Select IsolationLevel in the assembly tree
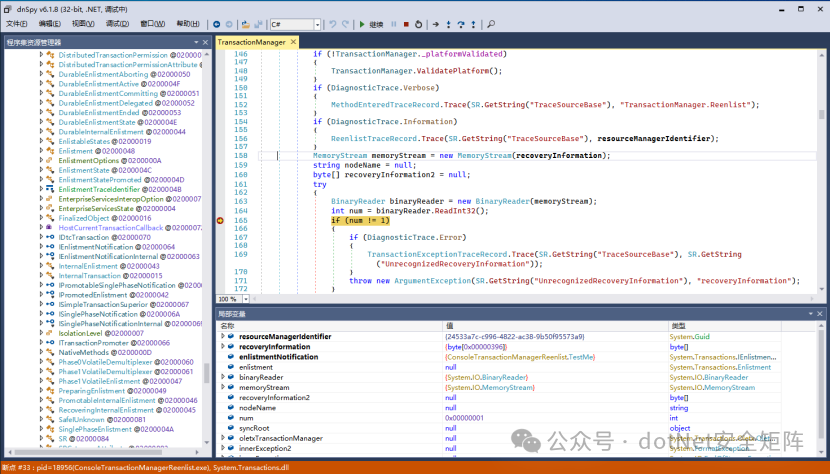 coord(82,333)
